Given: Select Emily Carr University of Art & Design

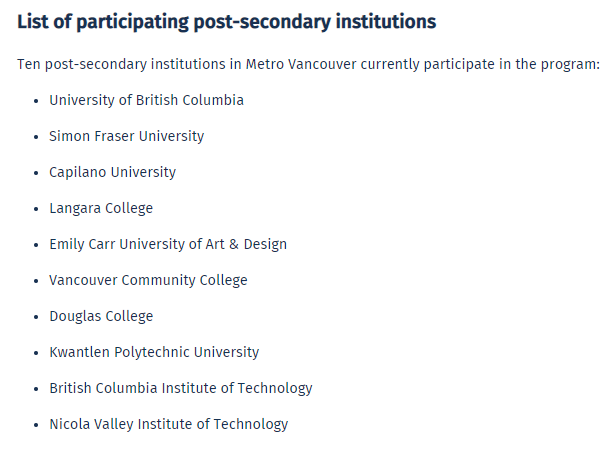Looking at the screenshot, I should [x=167, y=244].
